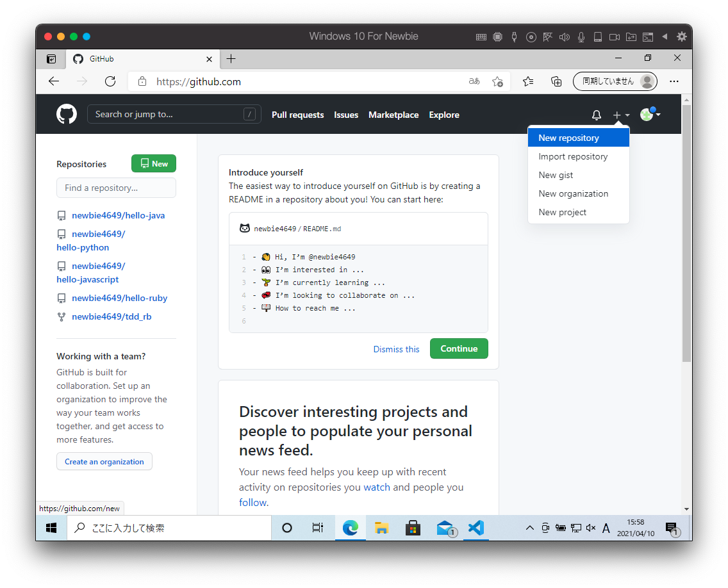
Task: Select New project from menu
Action: click(579, 212)
